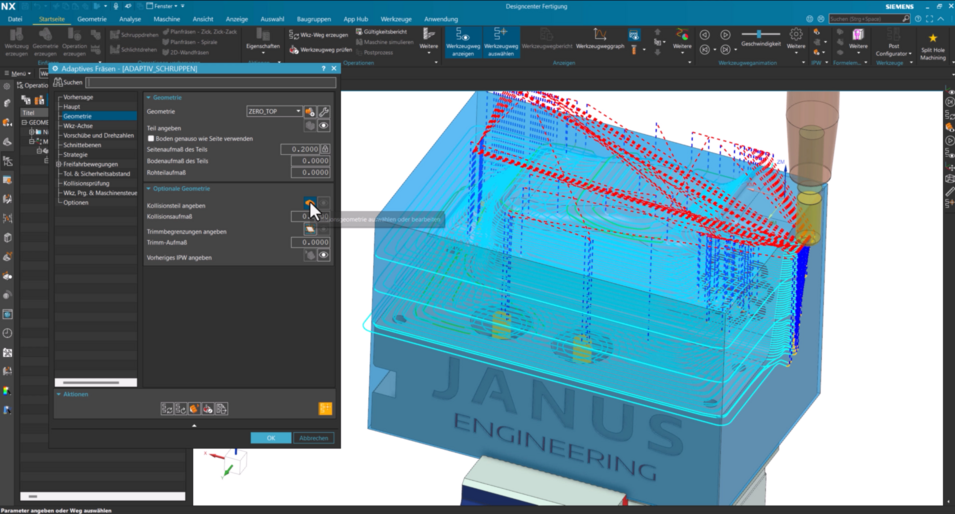This screenshot has width=955, height=514.
Task: Click the help question mark in dialog title
Action: click(323, 69)
